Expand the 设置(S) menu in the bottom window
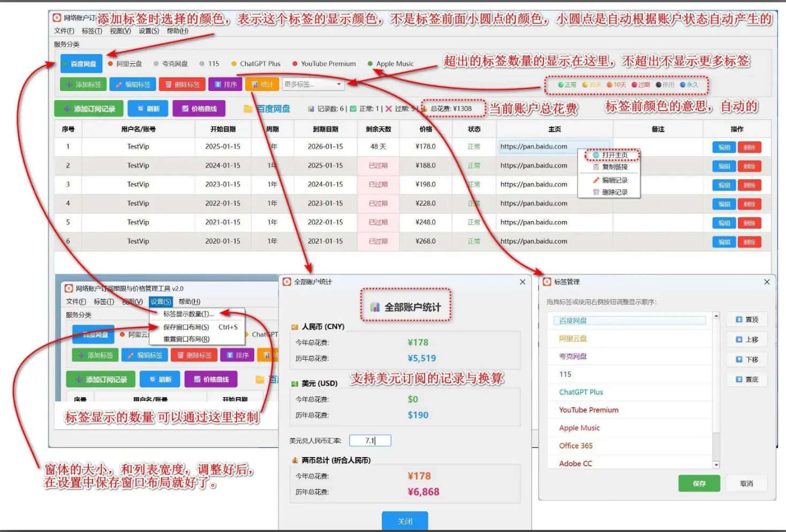Viewport: 786px width, 532px height. [161, 301]
